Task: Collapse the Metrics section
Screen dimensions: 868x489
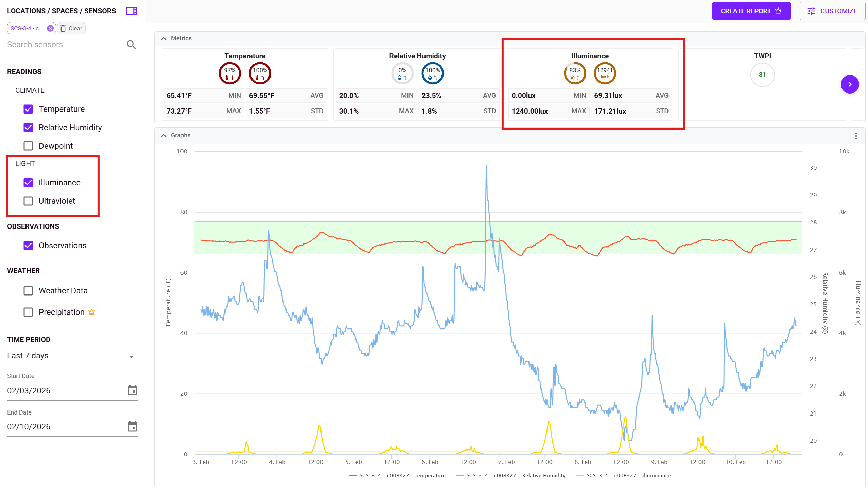Action: tap(164, 38)
